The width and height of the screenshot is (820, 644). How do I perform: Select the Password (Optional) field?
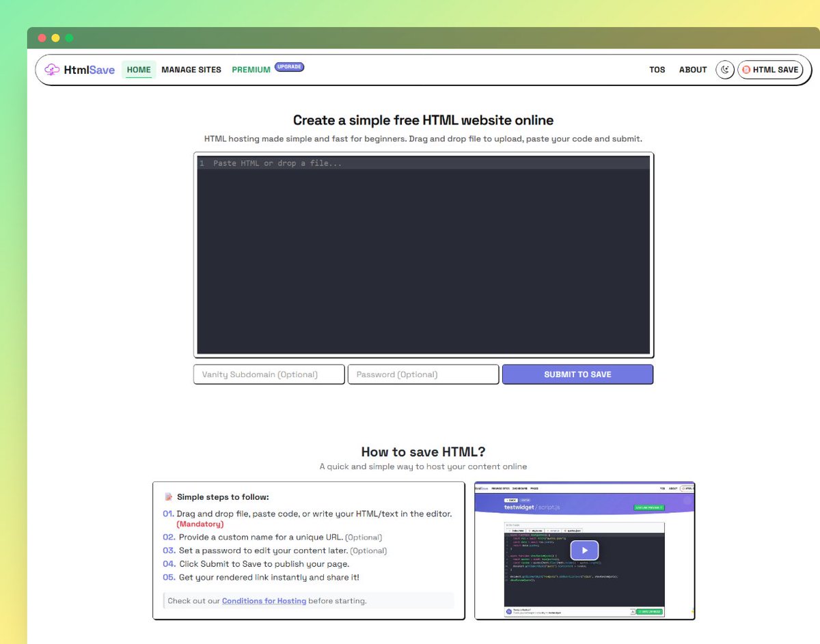coord(423,374)
